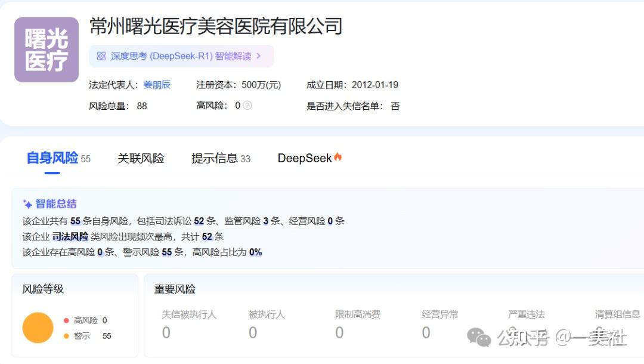
Task: Click the 曙光医疗 company logo thumbnail
Action: pyautogui.click(x=47, y=50)
